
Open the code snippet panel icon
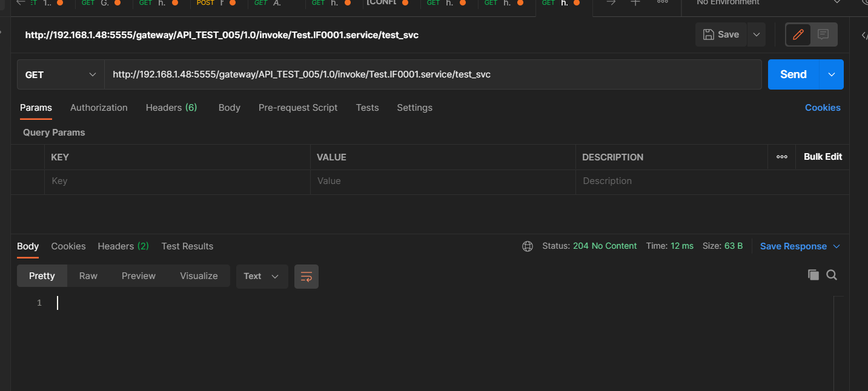[863, 35]
